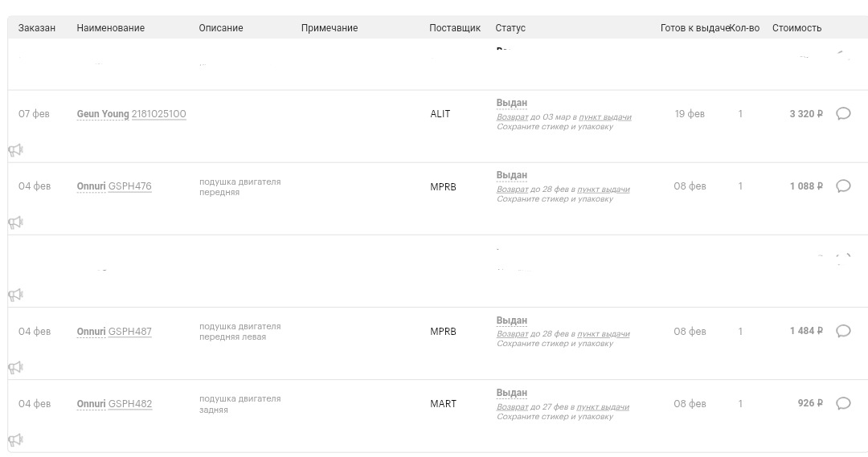This screenshot has width=868, height=457.
Task: Click the Стоимость column header
Action: [x=796, y=28]
